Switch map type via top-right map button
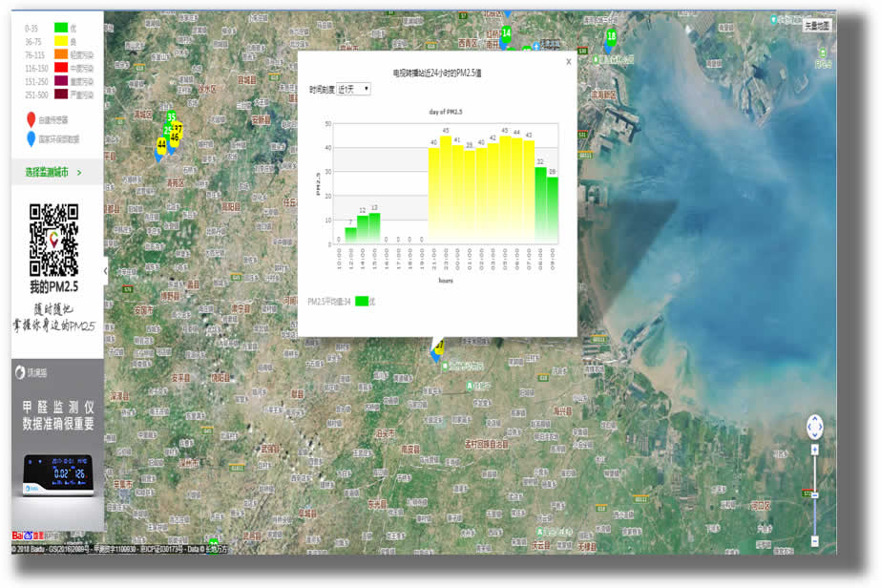 [817, 25]
